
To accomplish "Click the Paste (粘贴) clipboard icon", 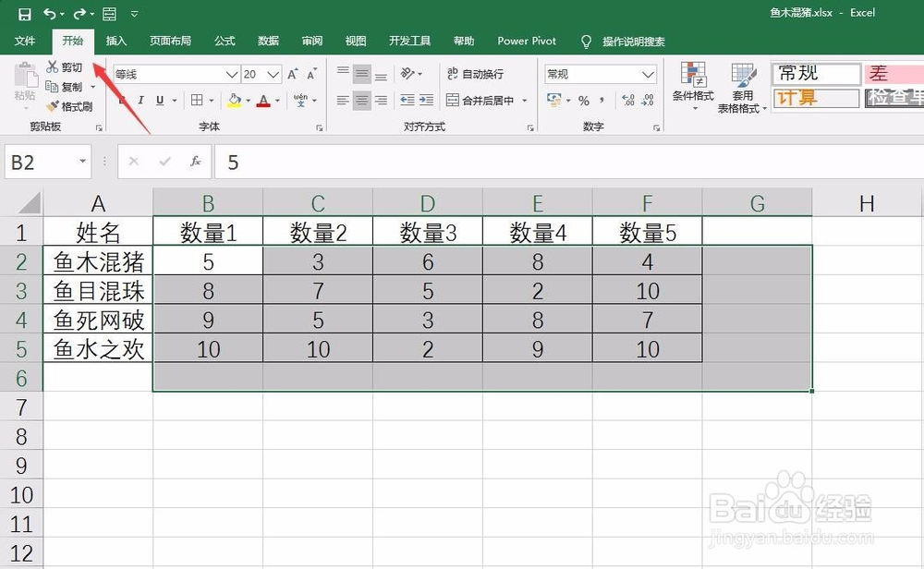I will pos(25,76).
